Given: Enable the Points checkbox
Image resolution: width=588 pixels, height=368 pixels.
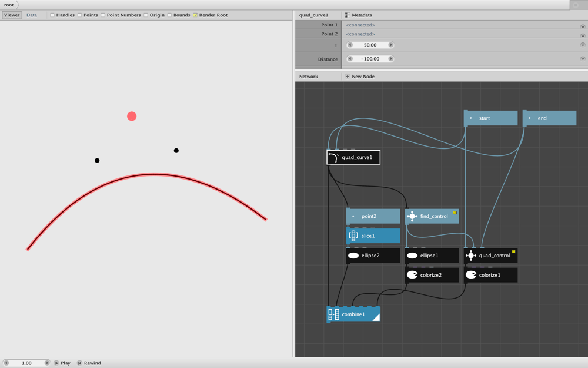Looking at the screenshot, I should [x=79, y=15].
